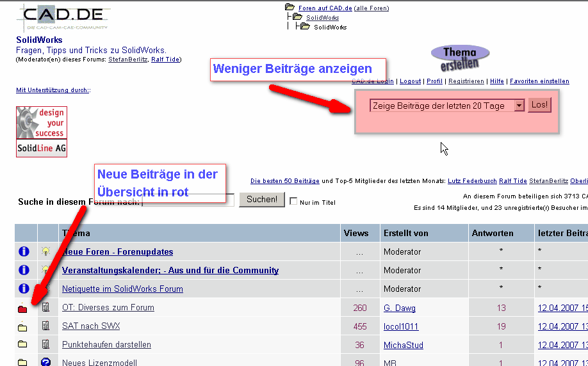Image resolution: width=588 pixels, height=366 pixels.
Task: Open SAT nach SWX thread
Action: point(91,326)
